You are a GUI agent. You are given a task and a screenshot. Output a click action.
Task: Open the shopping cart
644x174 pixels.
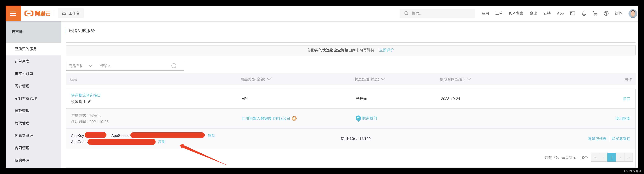pos(595,13)
